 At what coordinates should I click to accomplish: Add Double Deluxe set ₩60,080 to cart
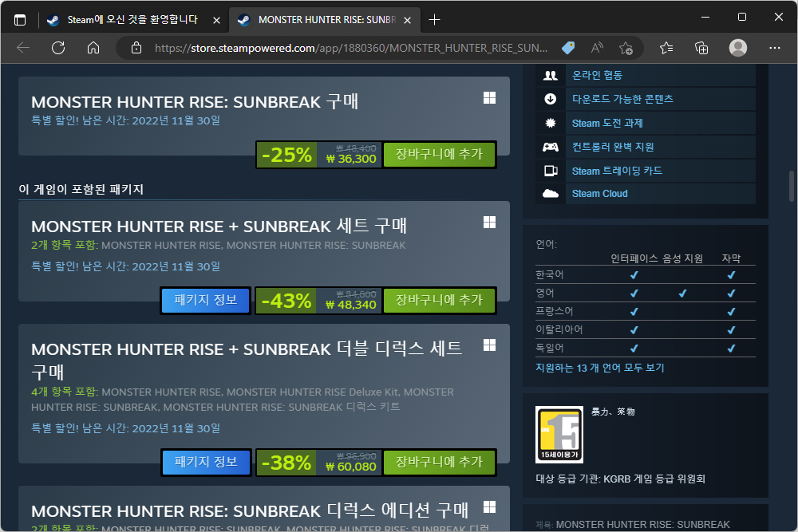coord(439,462)
